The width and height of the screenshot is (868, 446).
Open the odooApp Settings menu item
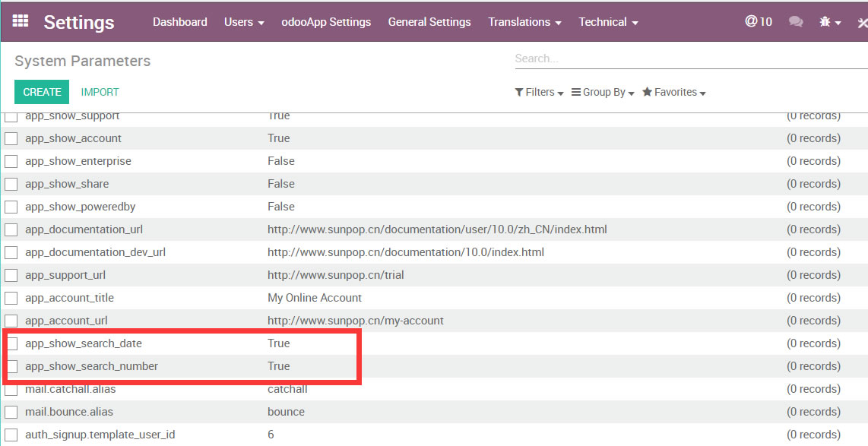tap(326, 22)
